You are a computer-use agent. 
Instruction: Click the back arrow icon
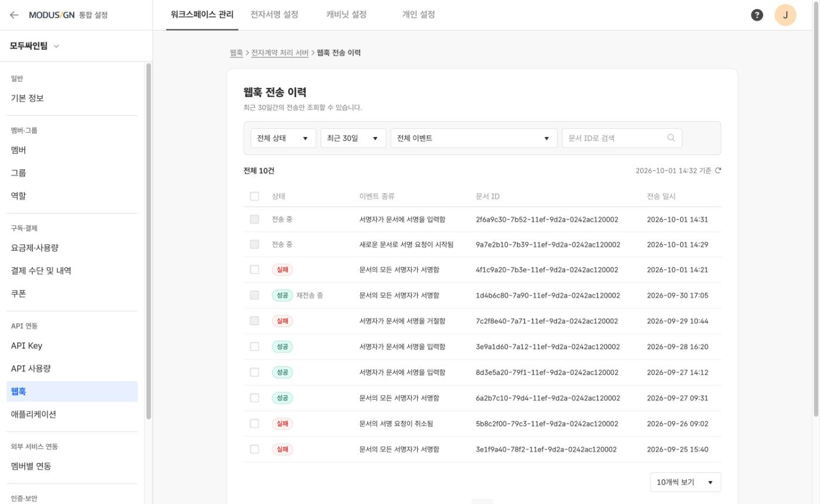[x=14, y=15]
